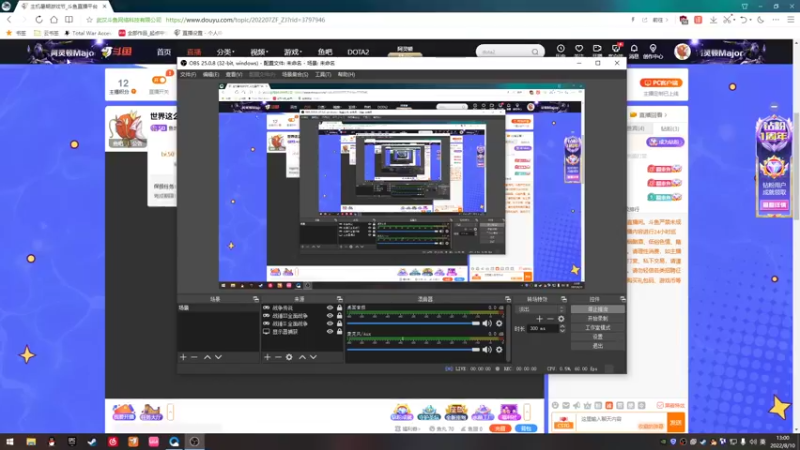Image resolution: width=800 pixels, height=450 pixels.
Task: Go to browser home page icon
Action: click(54, 19)
